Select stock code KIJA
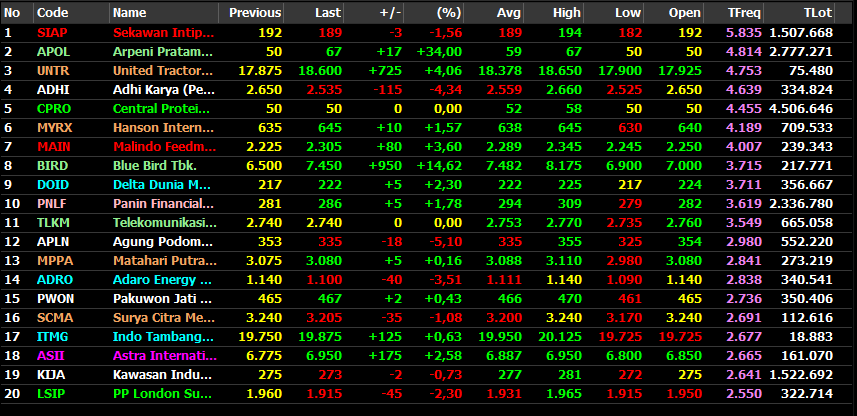 (x=51, y=375)
